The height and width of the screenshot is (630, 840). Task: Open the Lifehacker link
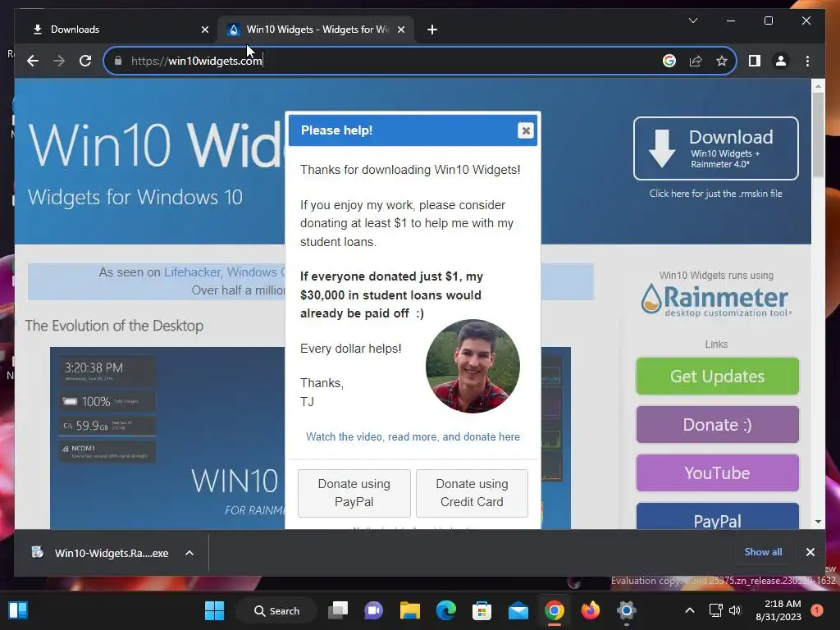[x=192, y=272]
